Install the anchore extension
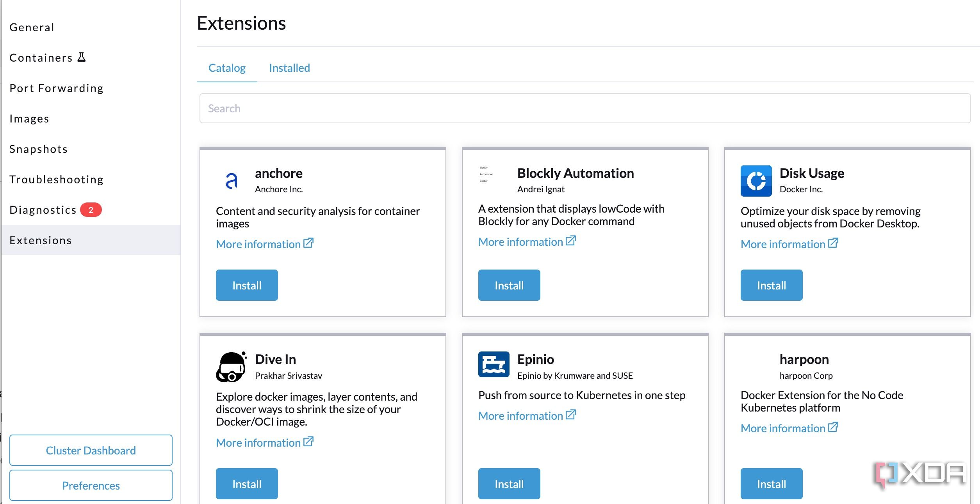The height and width of the screenshot is (504, 980). click(x=247, y=285)
